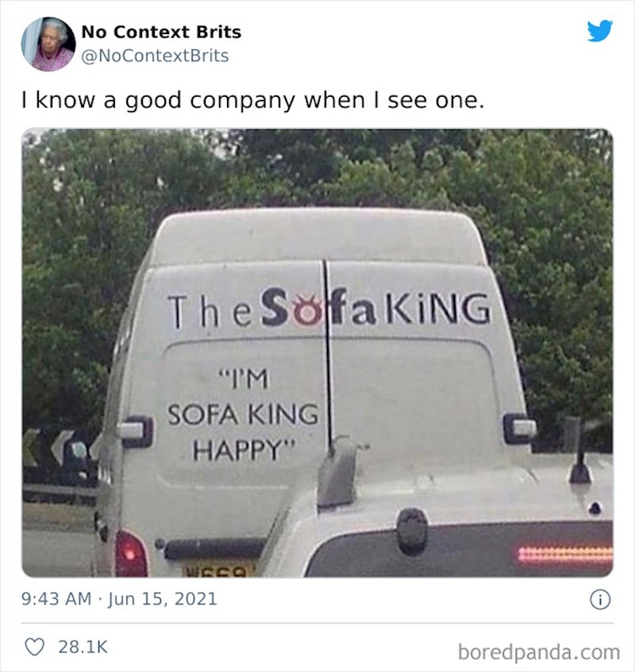Click the blue Twitter bird logo
Screen dimensions: 635x672
599,31
